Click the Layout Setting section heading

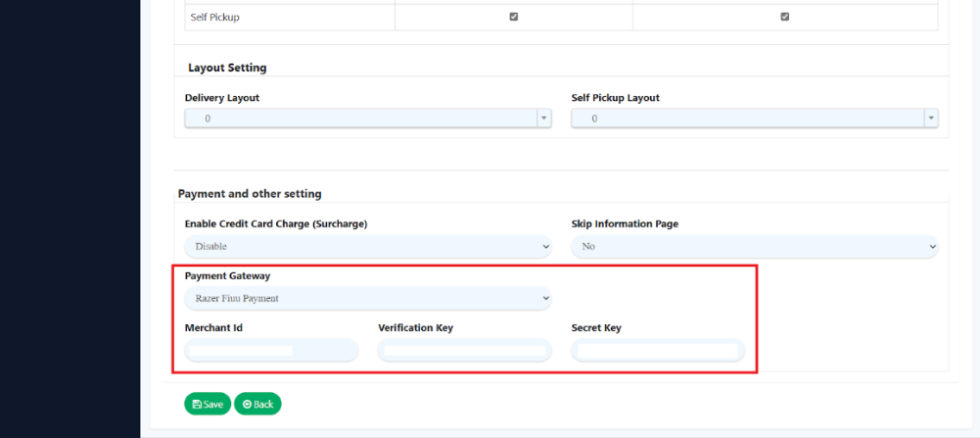coord(227,68)
